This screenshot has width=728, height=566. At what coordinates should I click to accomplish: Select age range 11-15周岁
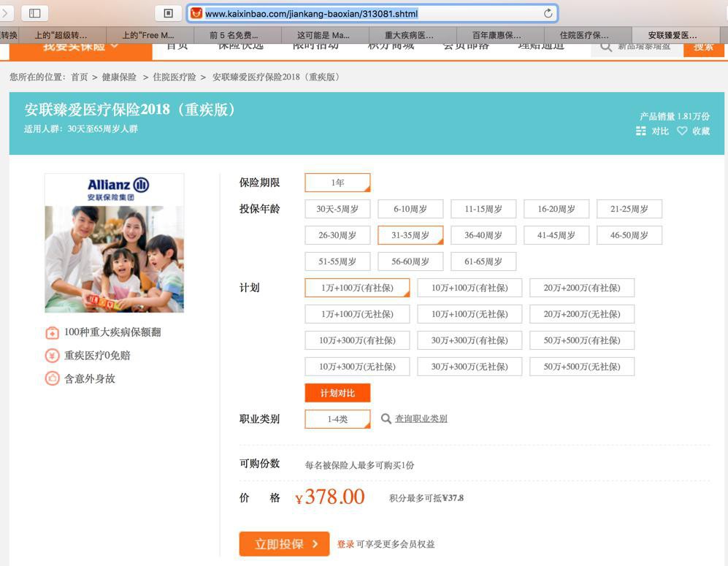[x=483, y=209]
